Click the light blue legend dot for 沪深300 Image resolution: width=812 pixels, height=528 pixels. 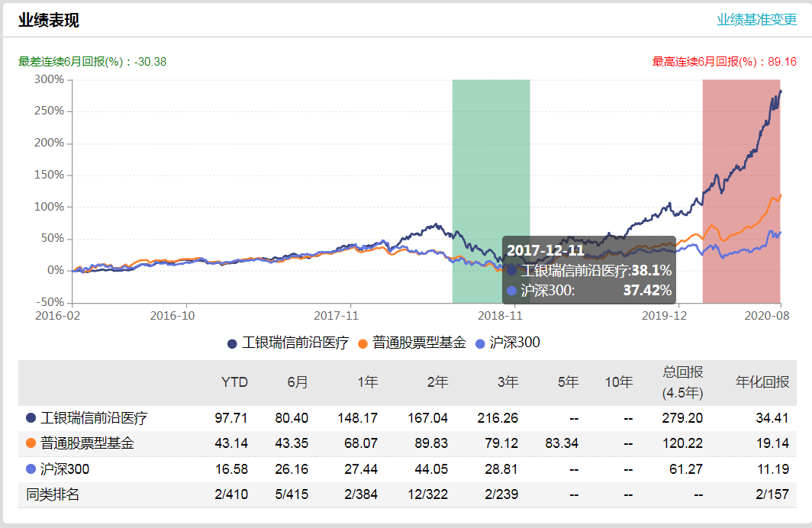point(480,343)
